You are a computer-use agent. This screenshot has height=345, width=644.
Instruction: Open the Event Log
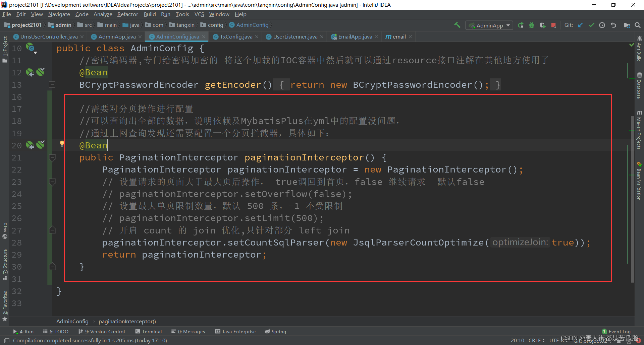pyautogui.click(x=616, y=332)
